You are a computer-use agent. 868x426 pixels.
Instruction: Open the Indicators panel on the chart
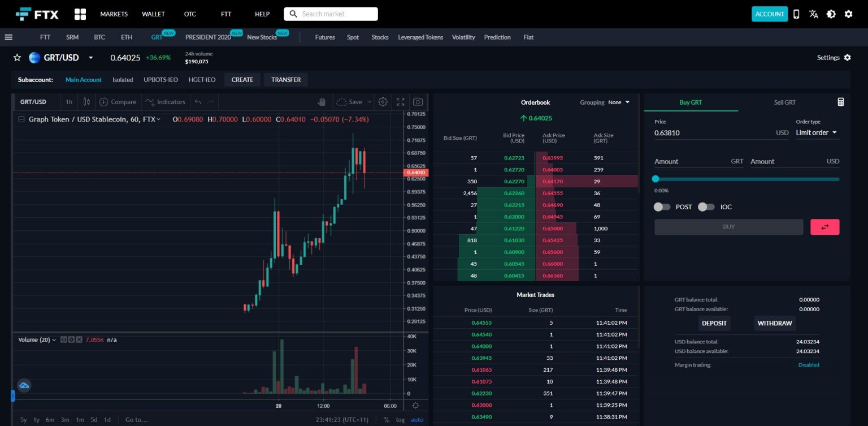point(166,102)
